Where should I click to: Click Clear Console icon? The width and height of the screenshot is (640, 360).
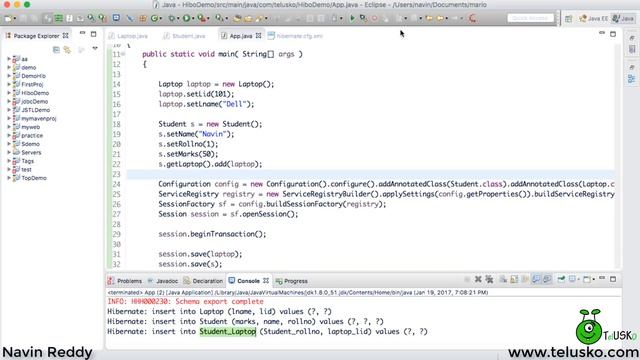503,280
